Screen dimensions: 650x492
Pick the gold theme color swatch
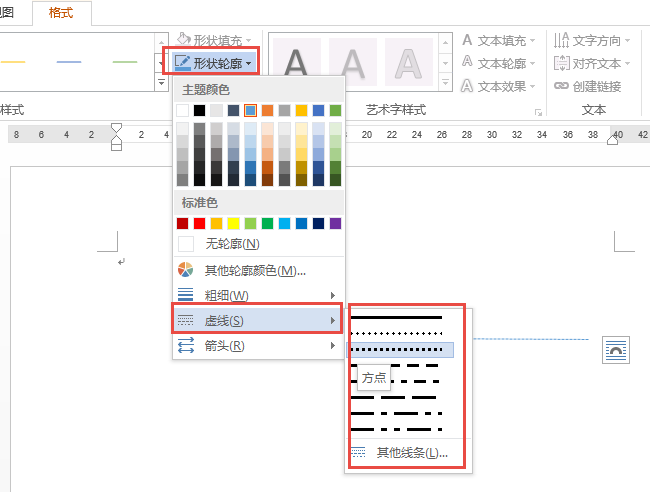[x=301, y=110]
